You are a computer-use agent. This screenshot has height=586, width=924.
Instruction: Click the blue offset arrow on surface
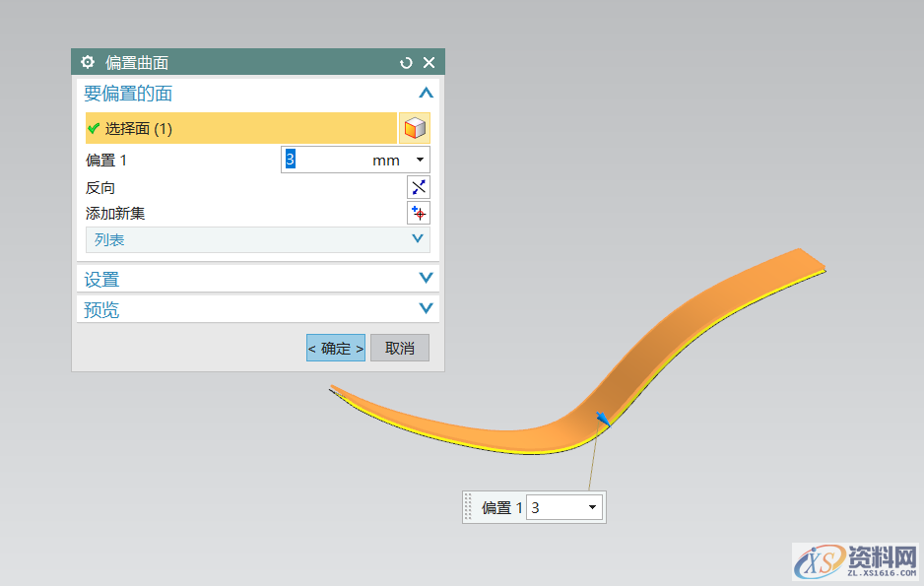pos(601,419)
